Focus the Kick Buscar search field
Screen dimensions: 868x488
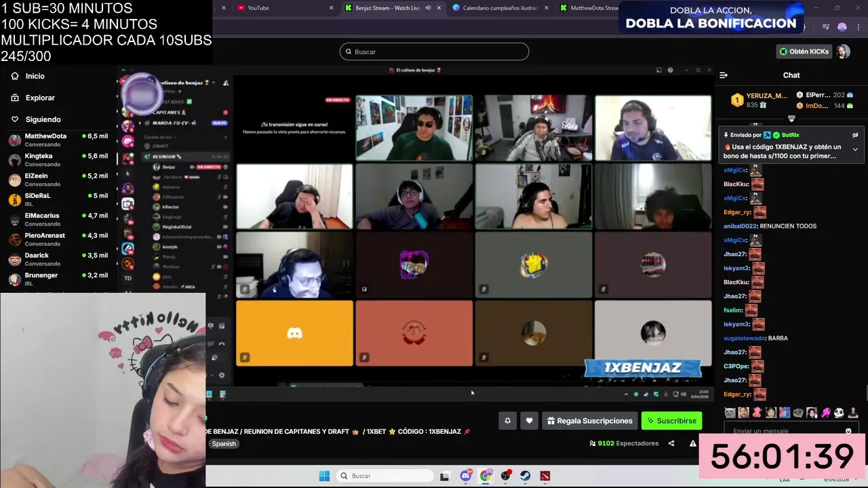click(x=434, y=52)
